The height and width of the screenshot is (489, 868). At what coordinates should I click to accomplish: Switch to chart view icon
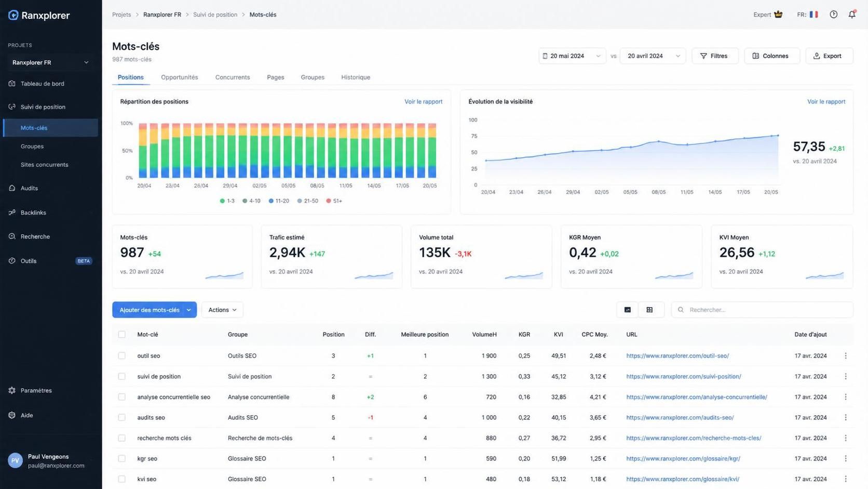point(627,310)
